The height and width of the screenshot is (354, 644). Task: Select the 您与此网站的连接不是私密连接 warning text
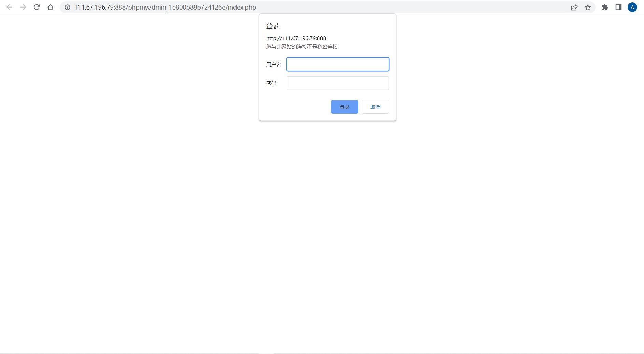tap(302, 46)
